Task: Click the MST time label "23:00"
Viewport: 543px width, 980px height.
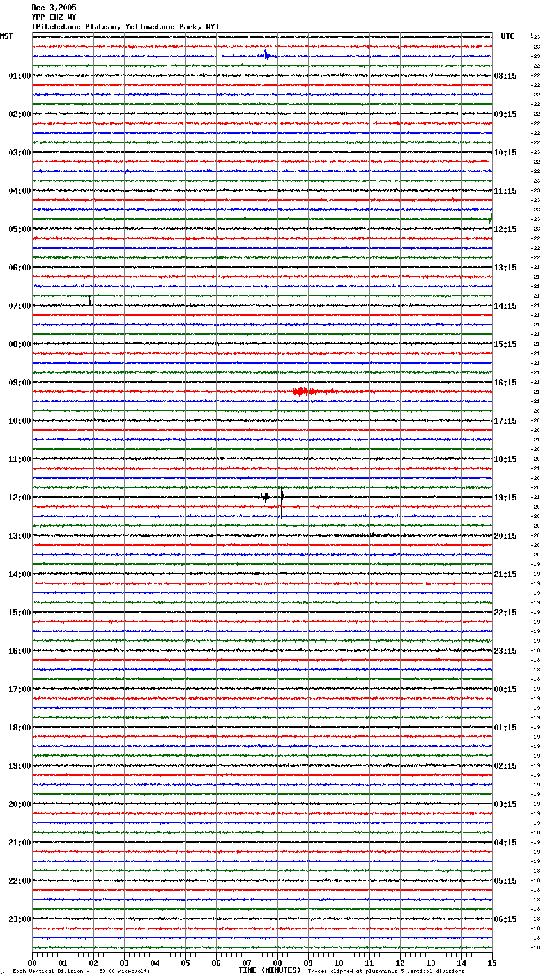Action: (x=20, y=919)
